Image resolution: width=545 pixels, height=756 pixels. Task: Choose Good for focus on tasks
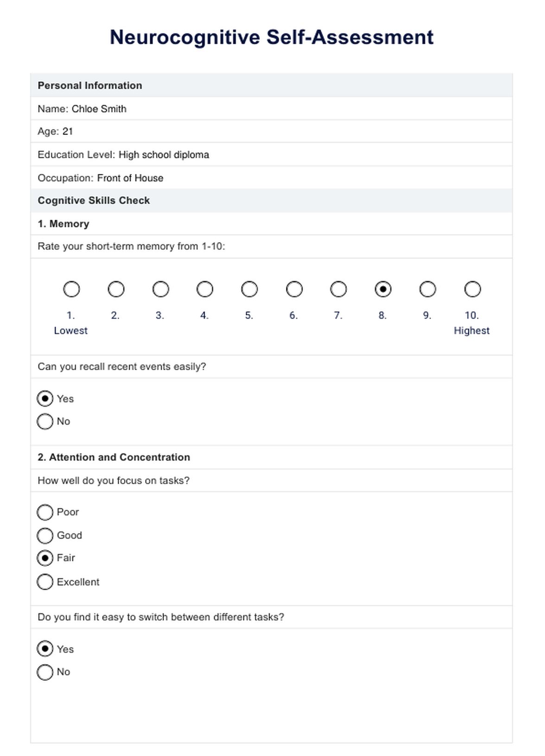click(x=45, y=536)
